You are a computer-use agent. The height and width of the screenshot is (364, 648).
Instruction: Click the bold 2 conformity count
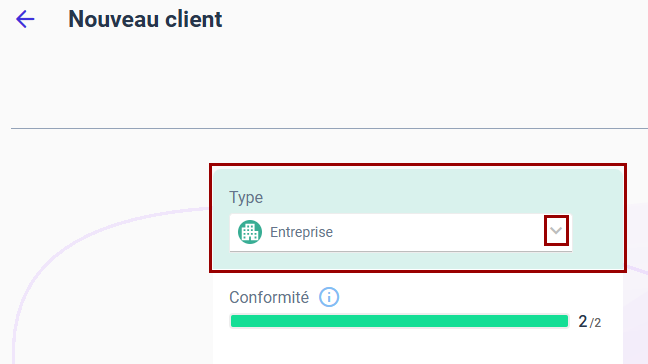coord(583,321)
